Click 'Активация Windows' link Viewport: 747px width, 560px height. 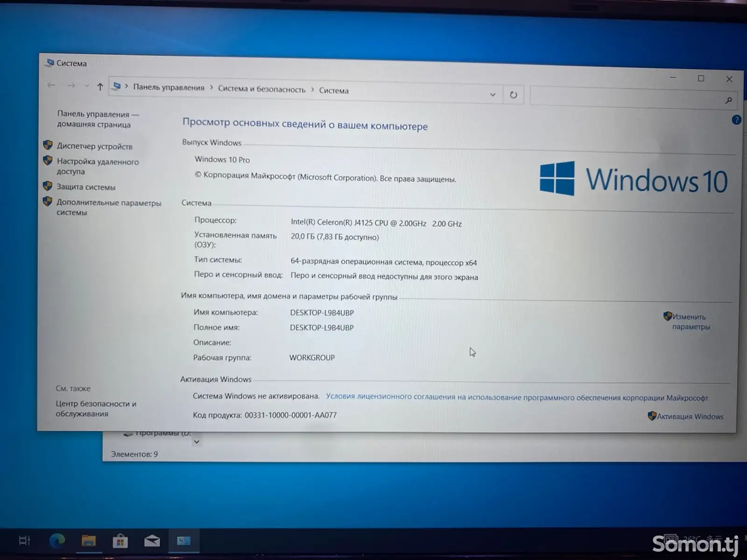pos(690,417)
